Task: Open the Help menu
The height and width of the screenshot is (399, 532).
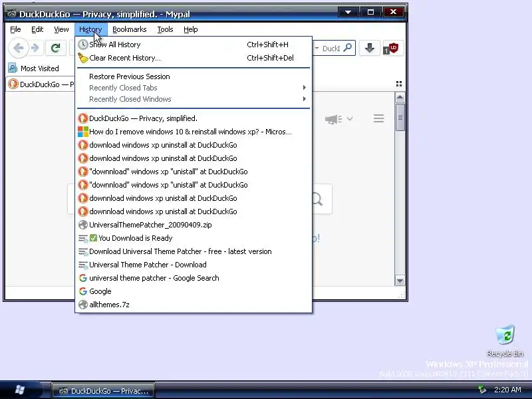Action: point(190,29)
